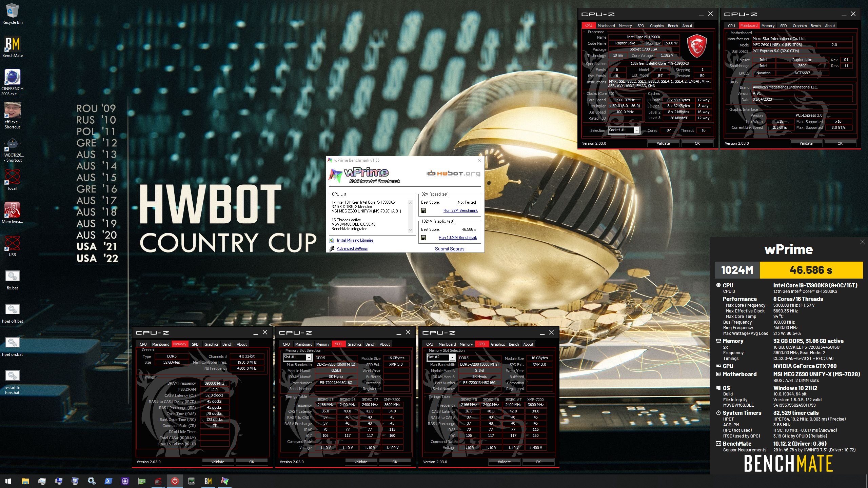Image resolution: width=868 pixels, height=488 pixels.
Task: Select the fix.bat file icon
Action: (x=12, y=280)
